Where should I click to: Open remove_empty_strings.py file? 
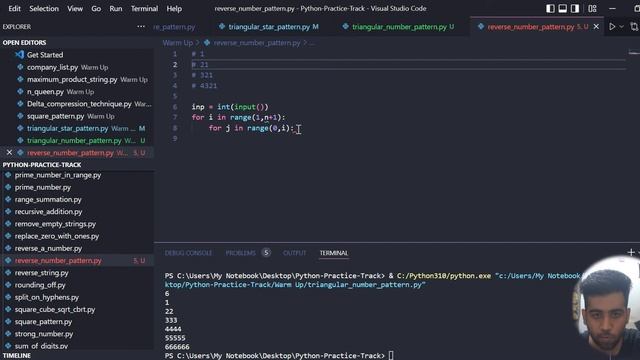pos(55,224)
